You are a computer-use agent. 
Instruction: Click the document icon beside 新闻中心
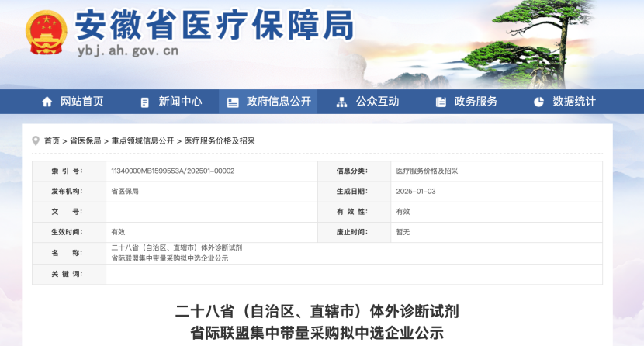pos(145,102)
